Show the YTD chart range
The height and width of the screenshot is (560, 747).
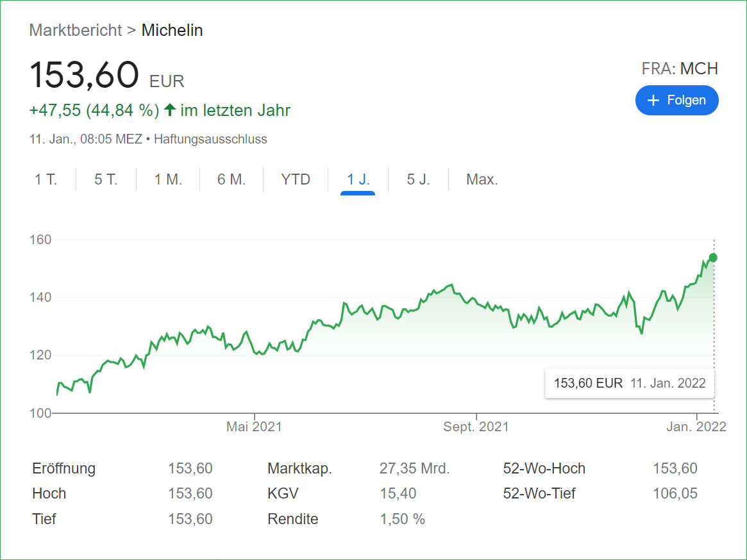pyautogui.click(x=296, y=179)
